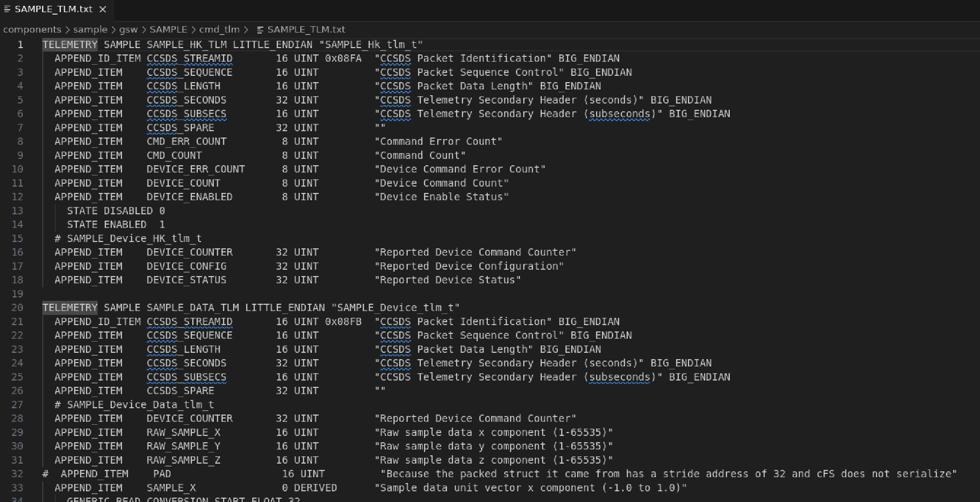Image resolution: width=980 pixels, height=502 pixels.
Task: Click '"SAMPLE_Device_tlm_t"' string on line 20
Action: pos(395,308)
